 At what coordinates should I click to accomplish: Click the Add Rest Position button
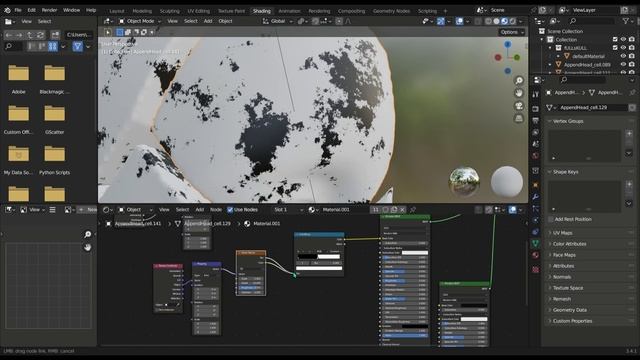(573, 219)
